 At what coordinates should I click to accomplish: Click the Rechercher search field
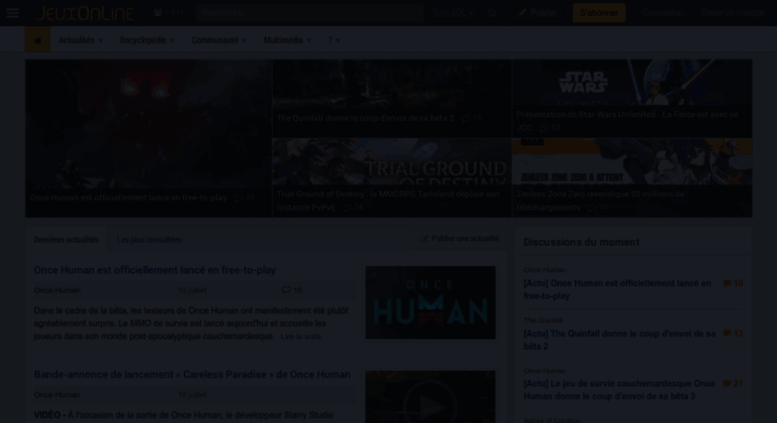[311, 13]
